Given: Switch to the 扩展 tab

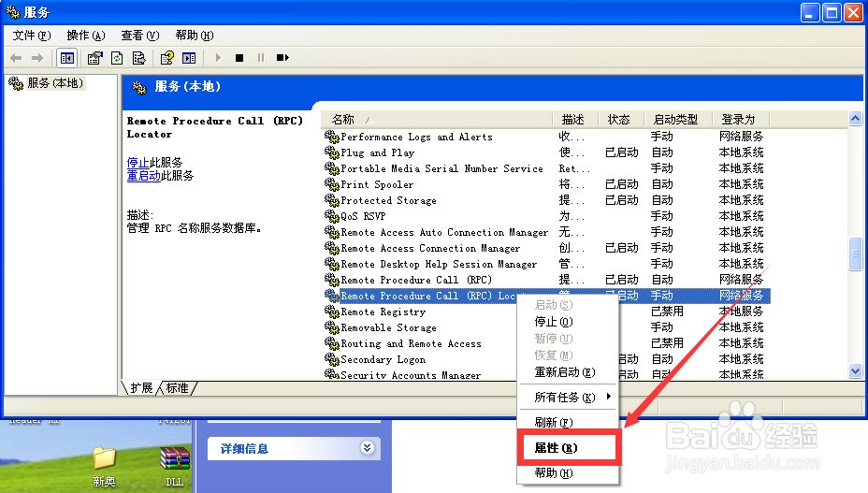Looking at the screenshot, I should coord(141,387).
